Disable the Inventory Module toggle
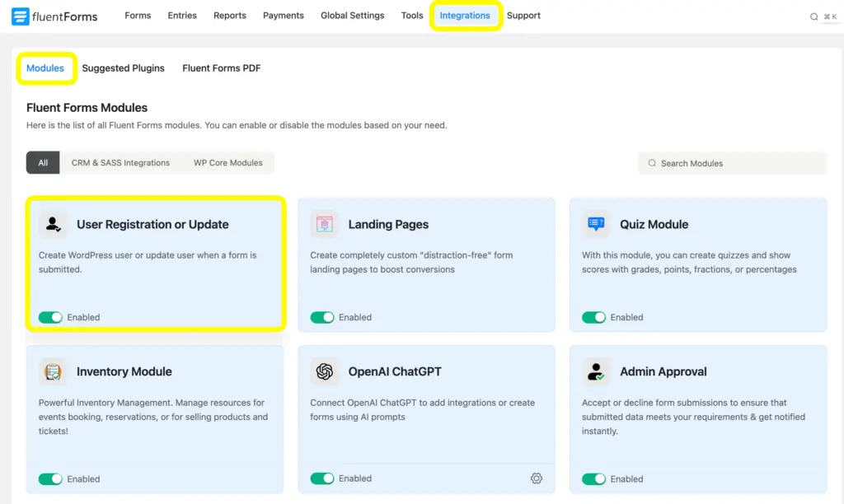844x504 pixels. click(x=50, y=478)
